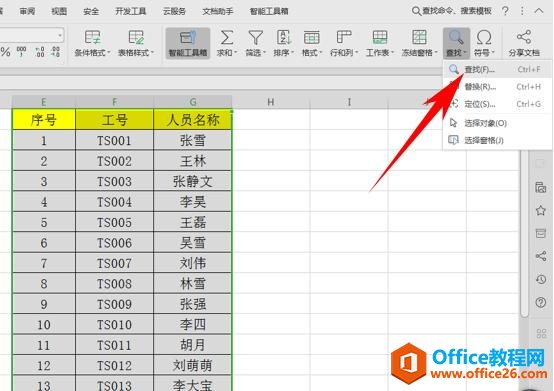The image size is (554, 391).
Task: Open the 表格样式 table style tool
Action: (136, 43)
